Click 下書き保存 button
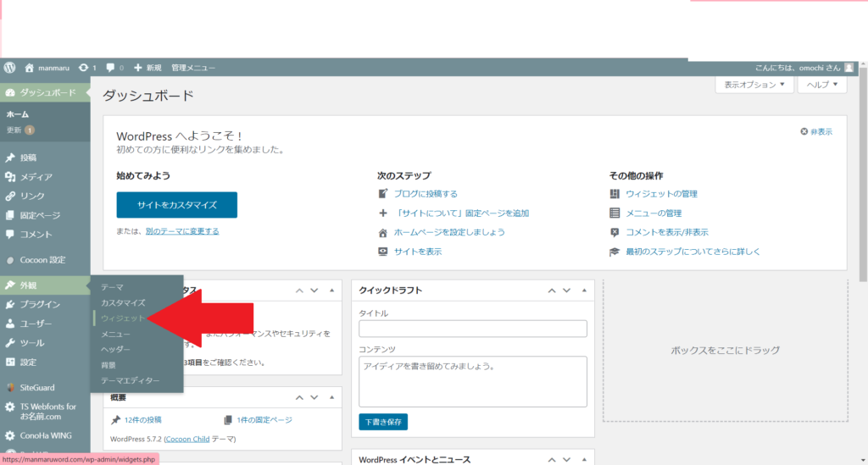The image size is (868, 465). click(383, 422)
